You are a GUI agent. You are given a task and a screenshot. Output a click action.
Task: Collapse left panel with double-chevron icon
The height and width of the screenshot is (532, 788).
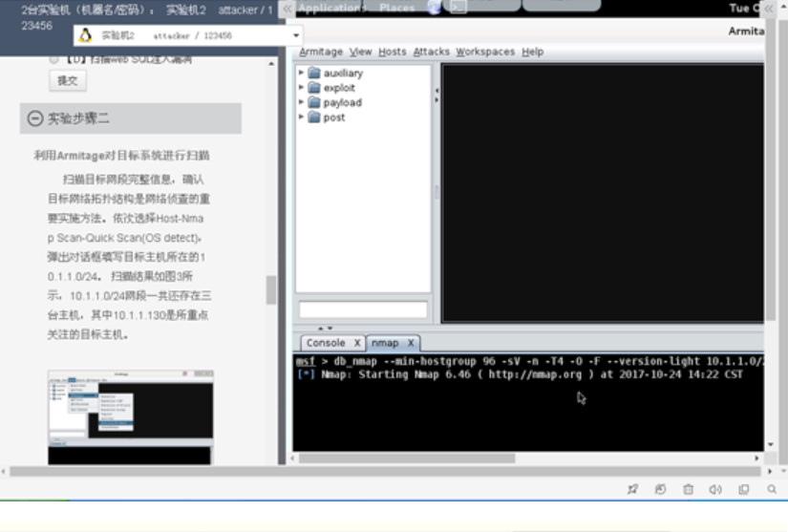pos(287,9)
